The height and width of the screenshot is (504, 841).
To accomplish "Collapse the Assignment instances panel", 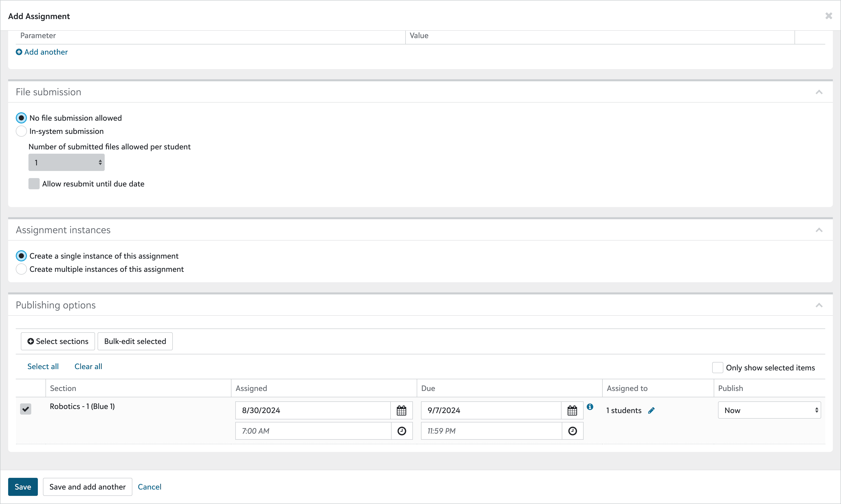I will click(x=819, y=230).
